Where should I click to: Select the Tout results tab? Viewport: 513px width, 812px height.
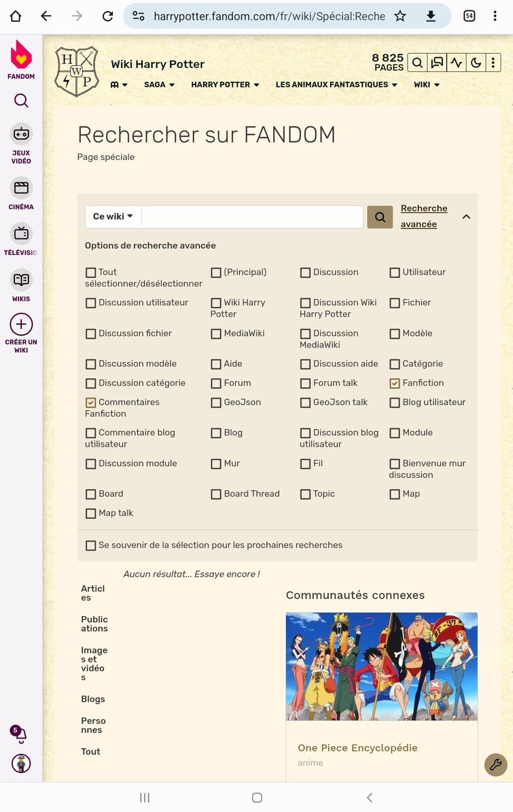click(90, 751)
